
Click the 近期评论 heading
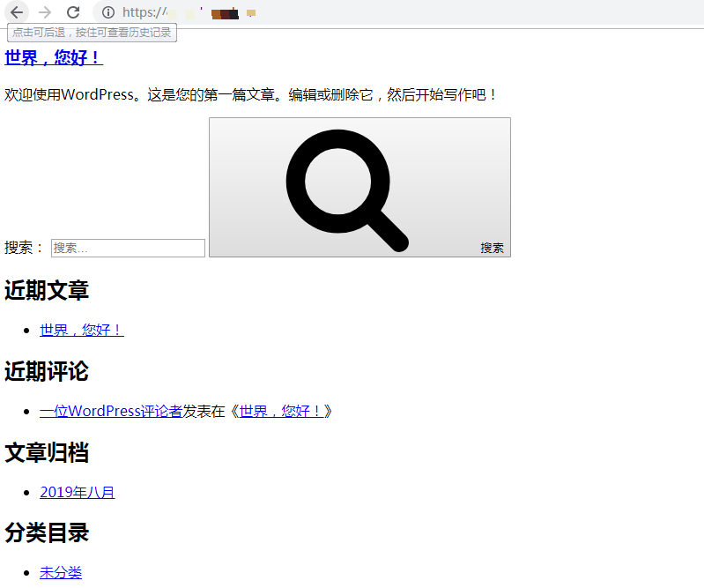[47, 371]
